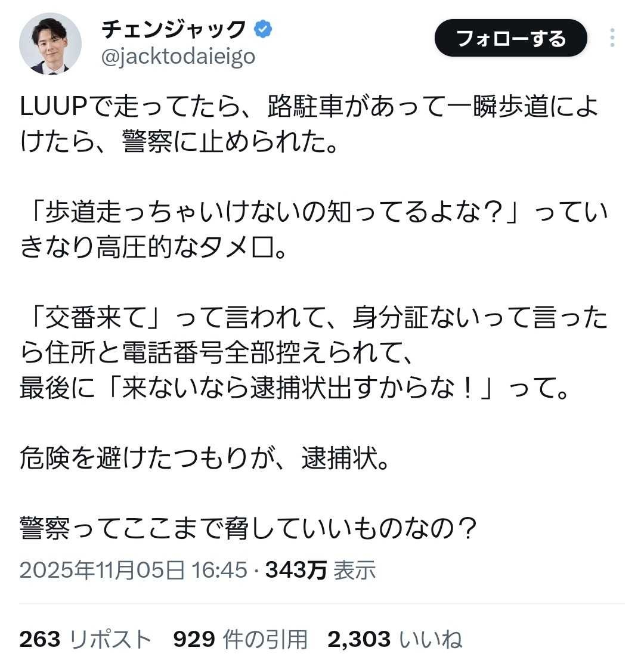Show the 2,303 いいね likes list
Viewport: 644px width, 663px height.
395,640
